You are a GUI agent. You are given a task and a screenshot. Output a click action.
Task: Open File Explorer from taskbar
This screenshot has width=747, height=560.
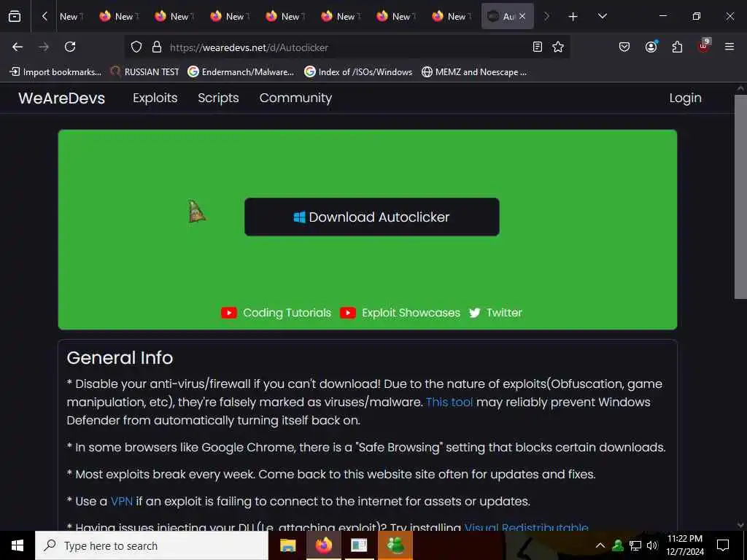coord(287,545)
